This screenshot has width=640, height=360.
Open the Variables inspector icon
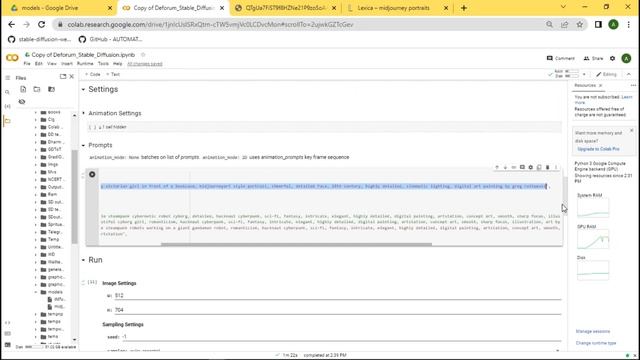click(7, 106)
